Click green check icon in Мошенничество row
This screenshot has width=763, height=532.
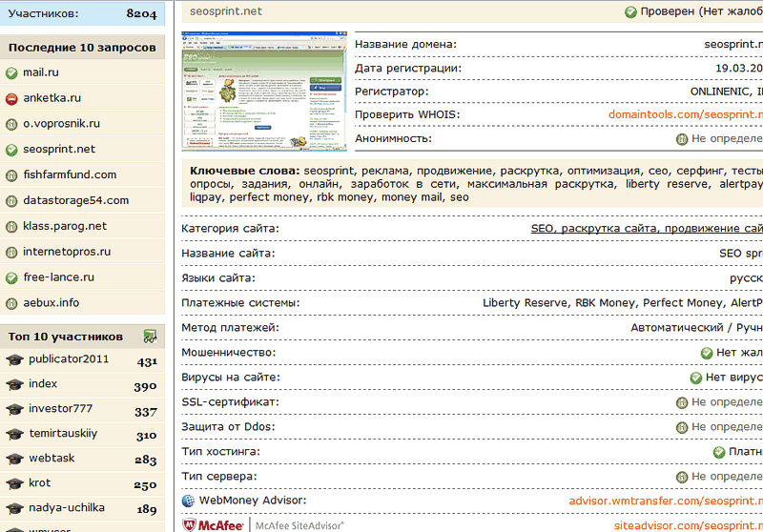pyautogui.click(x=707, y=354)
